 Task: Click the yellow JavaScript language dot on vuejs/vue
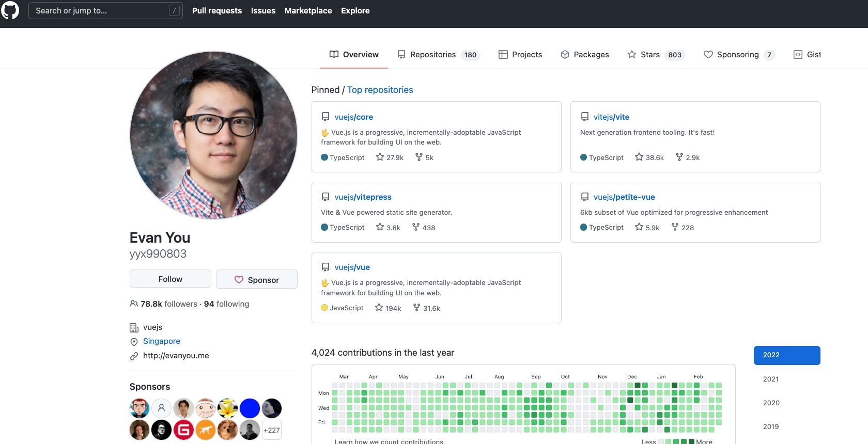coord(324,308)
